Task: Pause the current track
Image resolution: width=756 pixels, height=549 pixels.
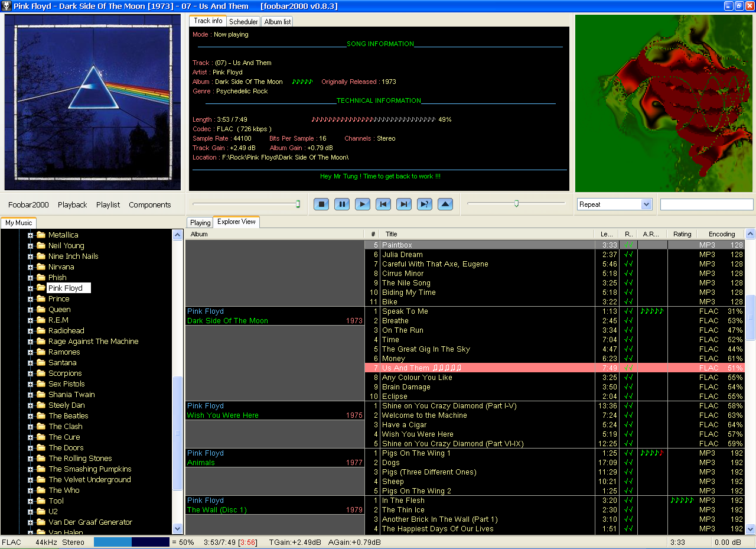Action: pos(342,204)
